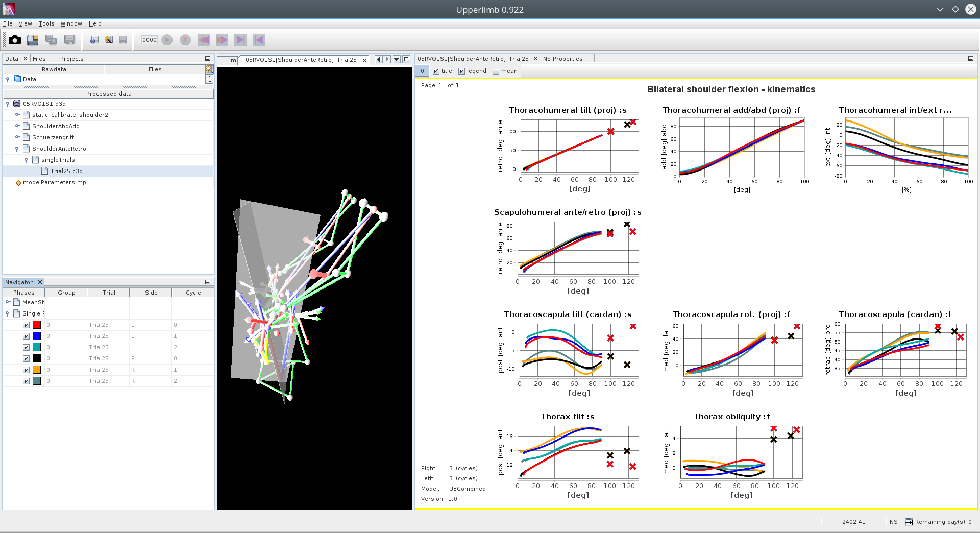Click the save all disks icon
Image resolution: width=980 pixels, height=533 pixels.
pos(51,40)
